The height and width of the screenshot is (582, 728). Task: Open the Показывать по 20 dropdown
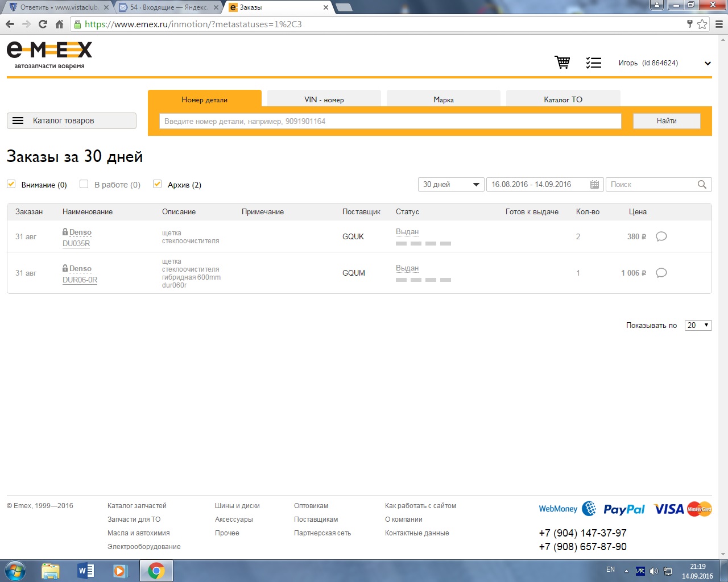point(698,325)
